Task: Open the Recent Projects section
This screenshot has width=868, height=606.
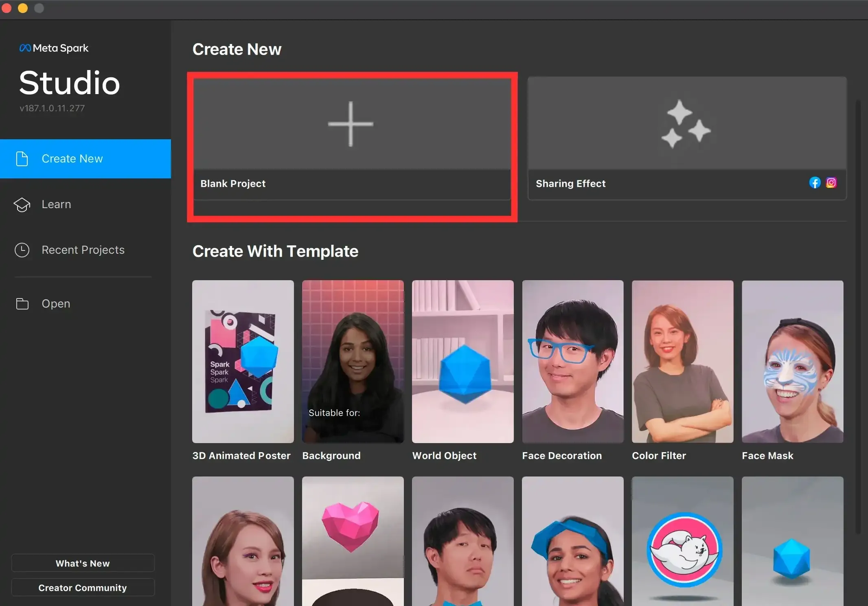Action: [83, 250]
